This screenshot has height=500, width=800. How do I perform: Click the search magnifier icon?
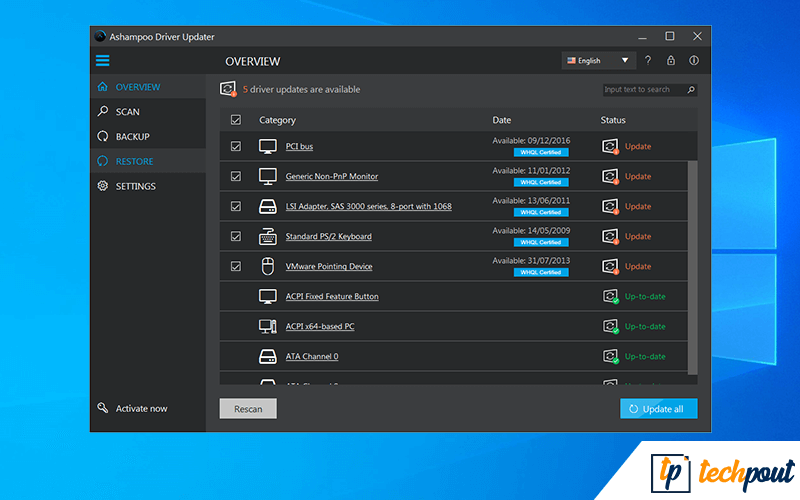click(x=690, y=90)
